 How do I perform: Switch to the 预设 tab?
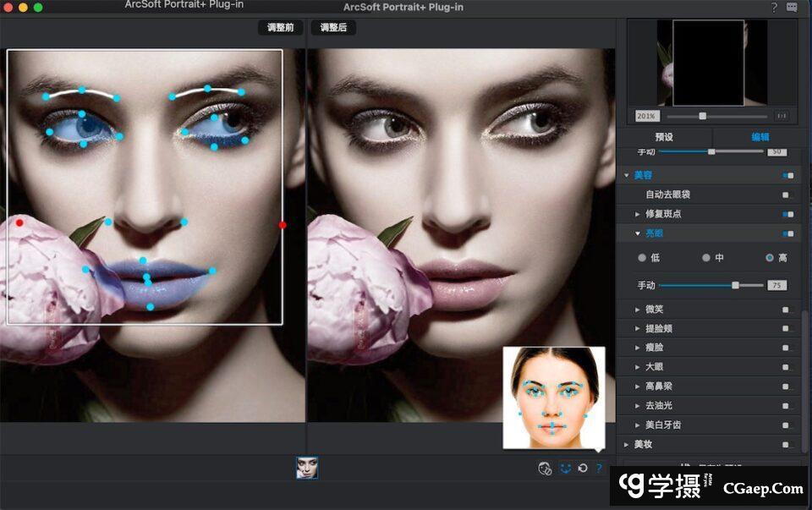[x=664, y=137]
